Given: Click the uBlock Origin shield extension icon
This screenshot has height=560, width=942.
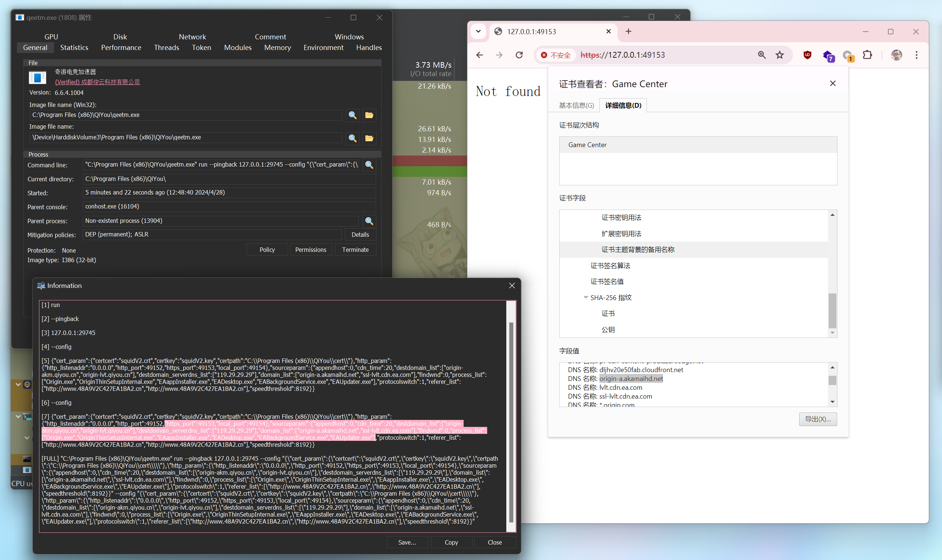Looking at the screenshot, I should point(807,55).
